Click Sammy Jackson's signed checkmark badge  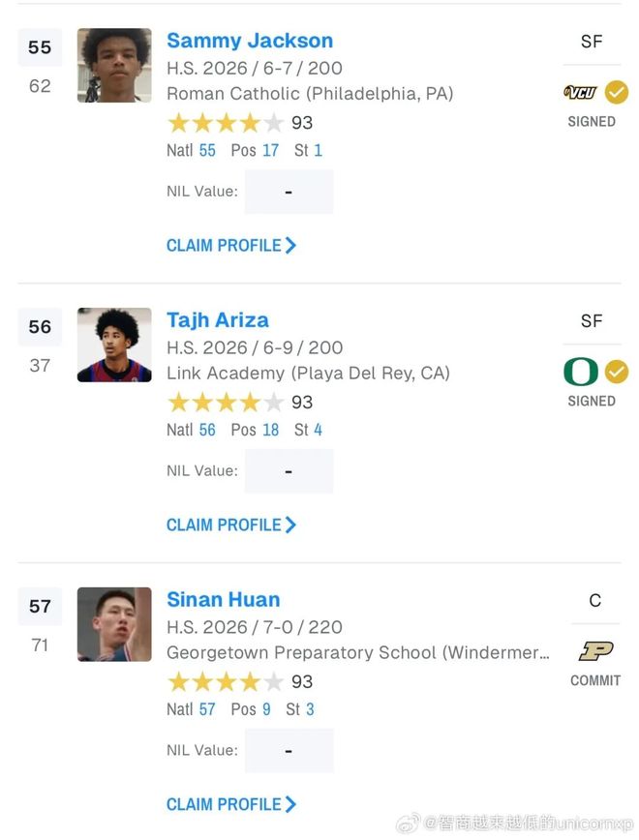point(617,93)
